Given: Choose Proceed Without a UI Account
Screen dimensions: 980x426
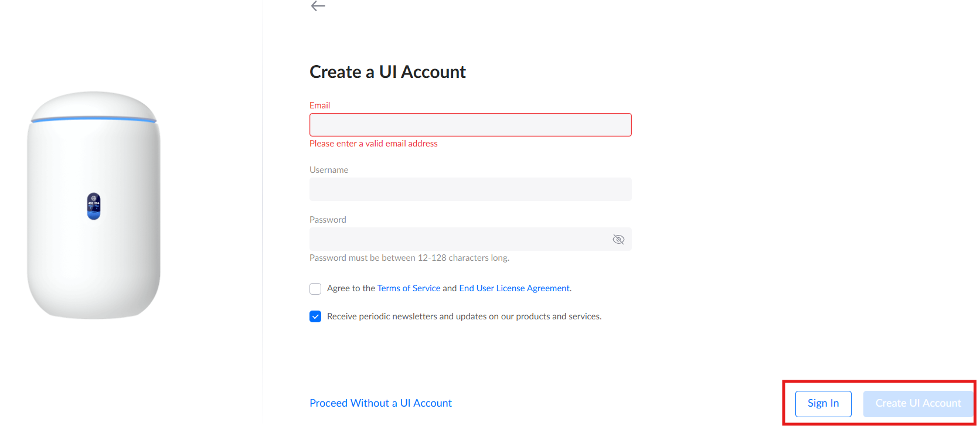Looking at the screenshot, I should pyautogui.click(x=380, y=403).
